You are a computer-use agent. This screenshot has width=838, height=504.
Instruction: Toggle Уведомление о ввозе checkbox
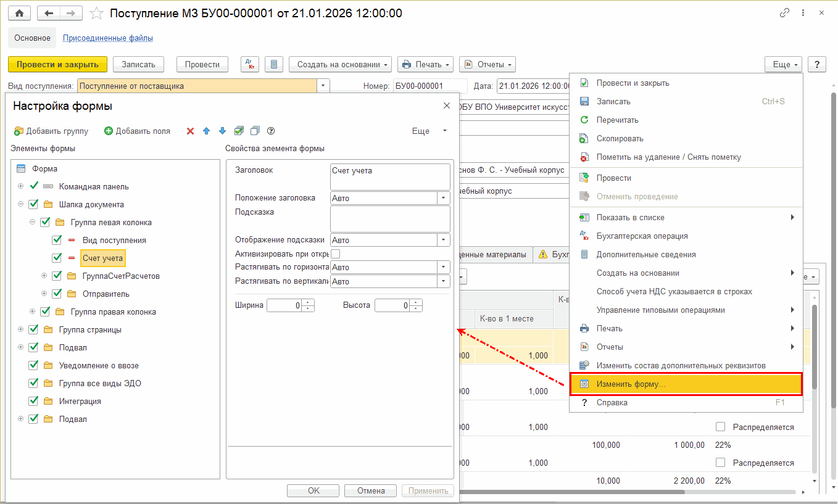33,365
